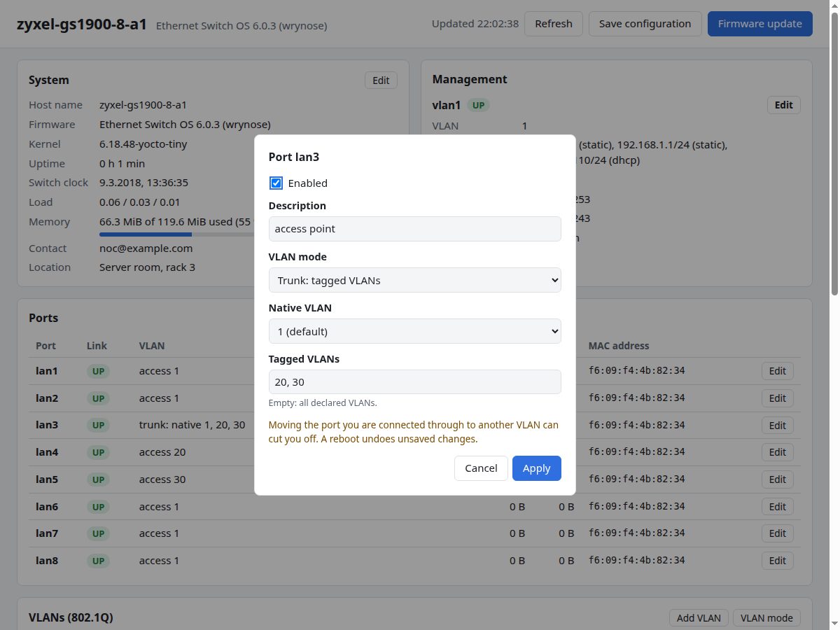The height and width of the screenshot is (630, 840).
Task: Edit port lan6
Action: [x=778, y=507]
